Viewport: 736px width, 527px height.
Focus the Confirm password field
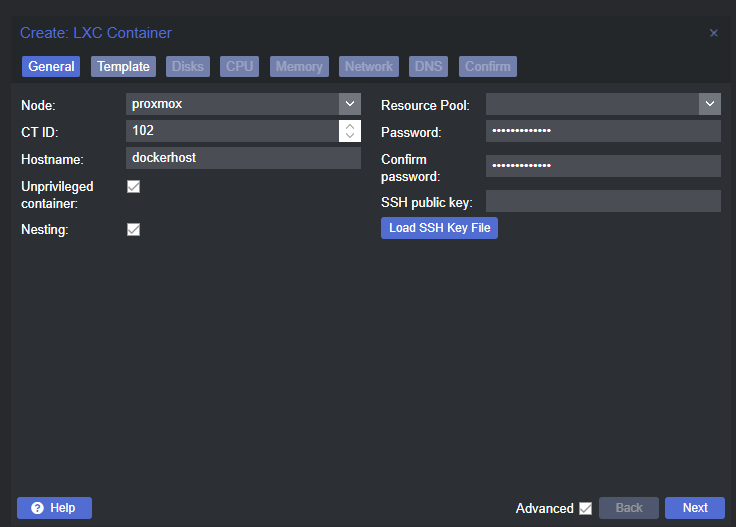pyautogui.click(x=603, y=166)
